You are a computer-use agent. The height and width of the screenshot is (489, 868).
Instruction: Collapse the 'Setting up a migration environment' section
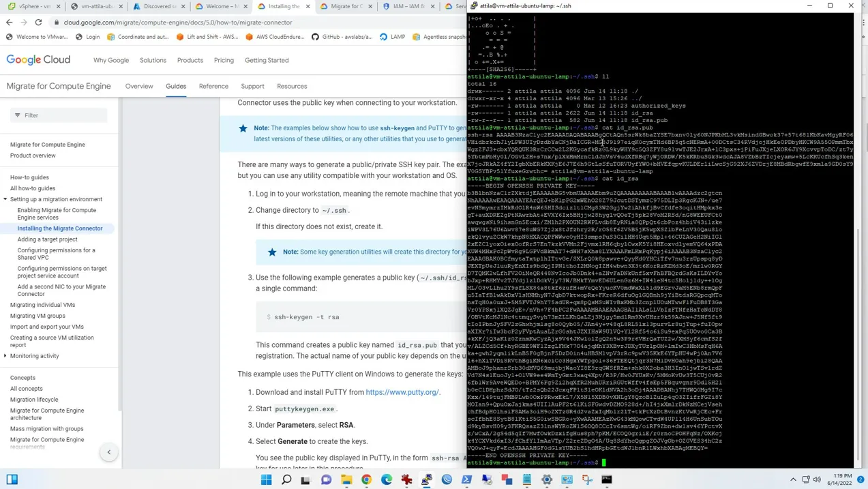point(5,199)
